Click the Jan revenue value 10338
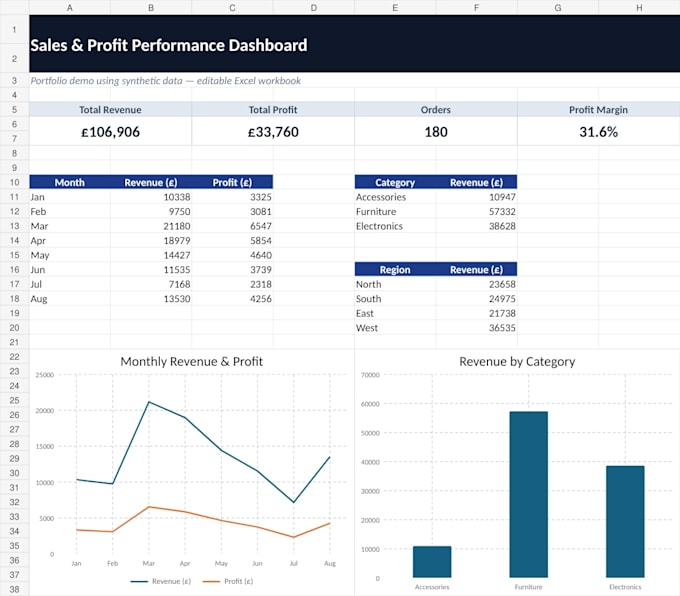Image resolution: width=680 pixels, height=596 pixels. [x=177, y=197]
